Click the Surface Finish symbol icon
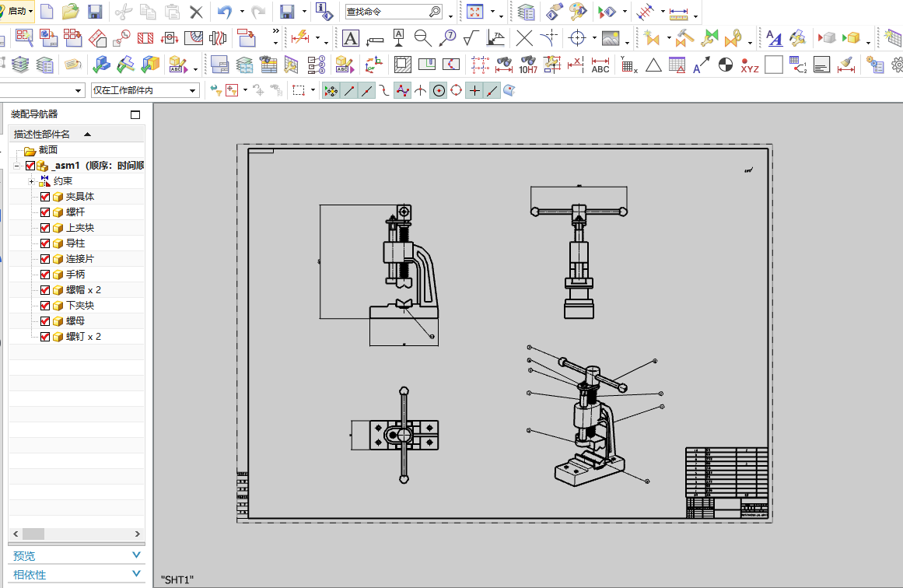Image resolution: width=903 pixels, height=588 pixels. (x=471, y=38)
